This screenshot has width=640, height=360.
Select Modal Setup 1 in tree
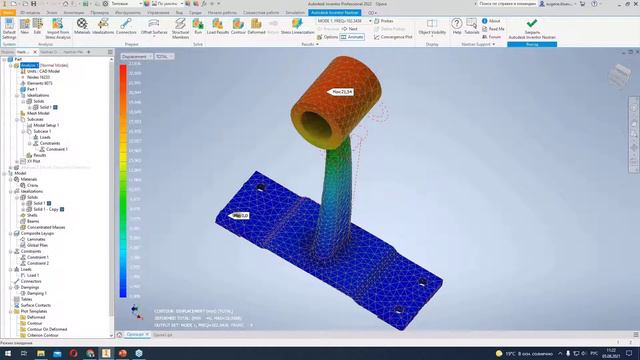tap(46, 125)
